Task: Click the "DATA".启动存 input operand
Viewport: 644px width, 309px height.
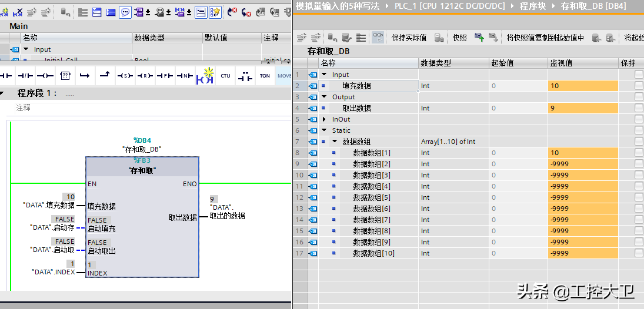Action: [x=52, y=227]
